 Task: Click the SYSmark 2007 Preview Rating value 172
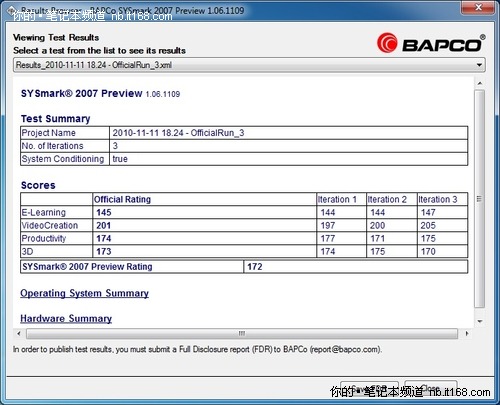255,267
